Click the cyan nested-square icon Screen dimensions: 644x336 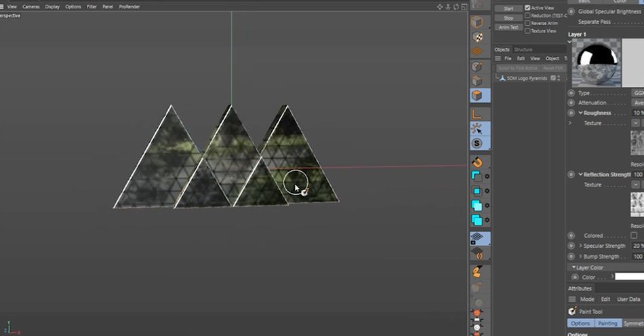tap(477, 191)
